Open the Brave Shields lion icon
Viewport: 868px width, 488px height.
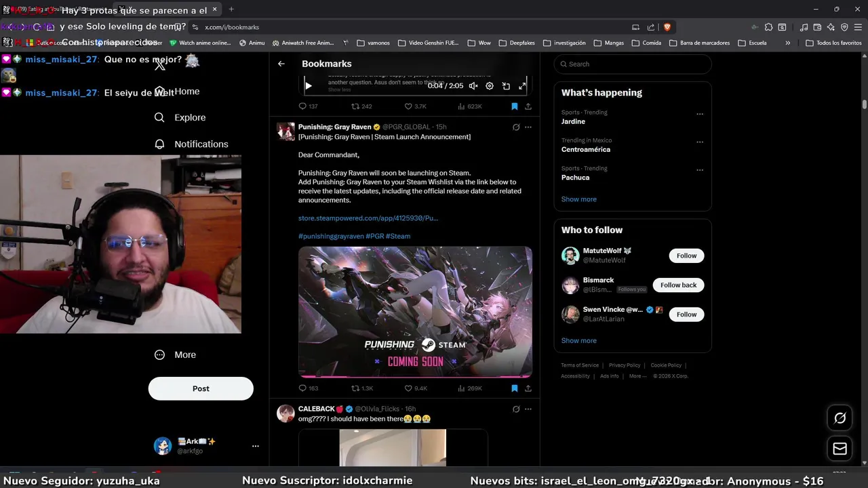pos(667,27)
